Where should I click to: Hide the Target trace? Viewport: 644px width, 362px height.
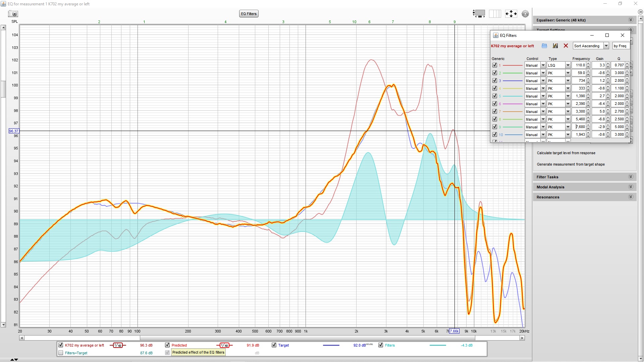pos(274,345)
